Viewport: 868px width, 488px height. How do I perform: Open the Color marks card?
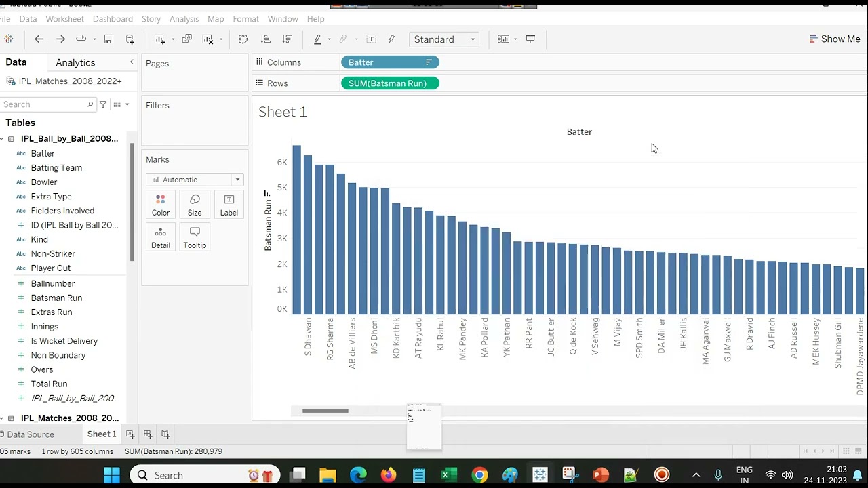[161, 205]
